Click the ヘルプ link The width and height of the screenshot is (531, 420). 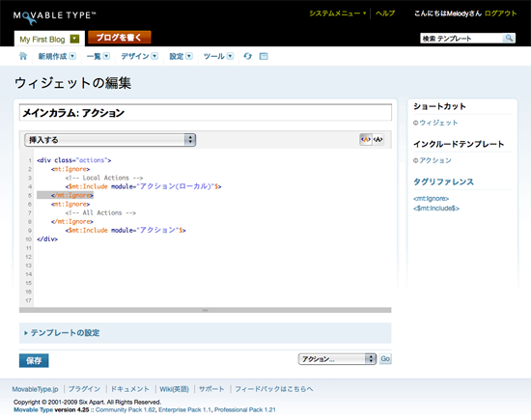click(385, 14)
